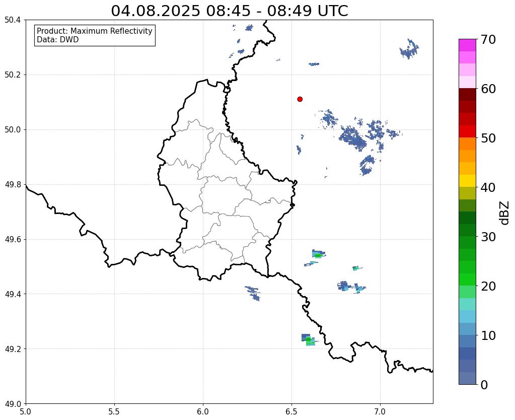Click the colorbar tick label 30
The image size is (515, 420).
click(x=488, y=237)
